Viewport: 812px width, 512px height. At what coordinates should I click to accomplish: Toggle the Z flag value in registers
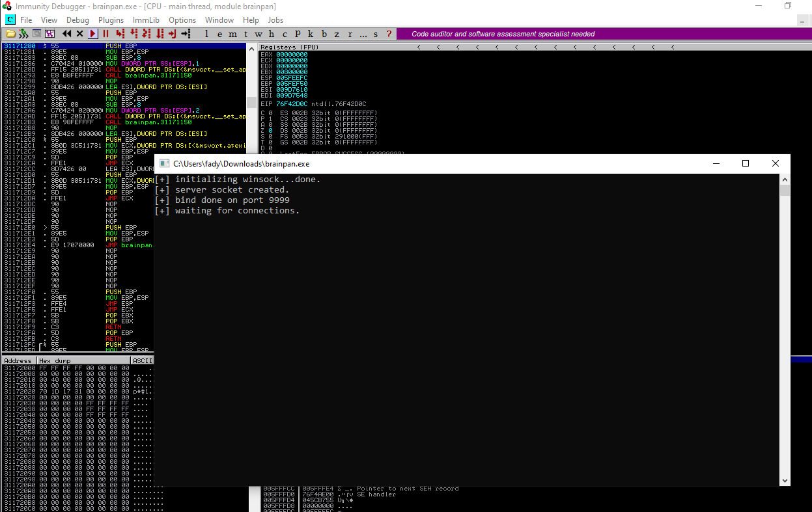(x=270, y=130)
